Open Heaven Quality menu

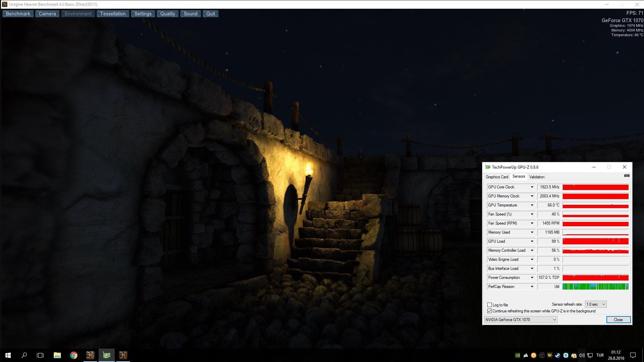(168, 14)
